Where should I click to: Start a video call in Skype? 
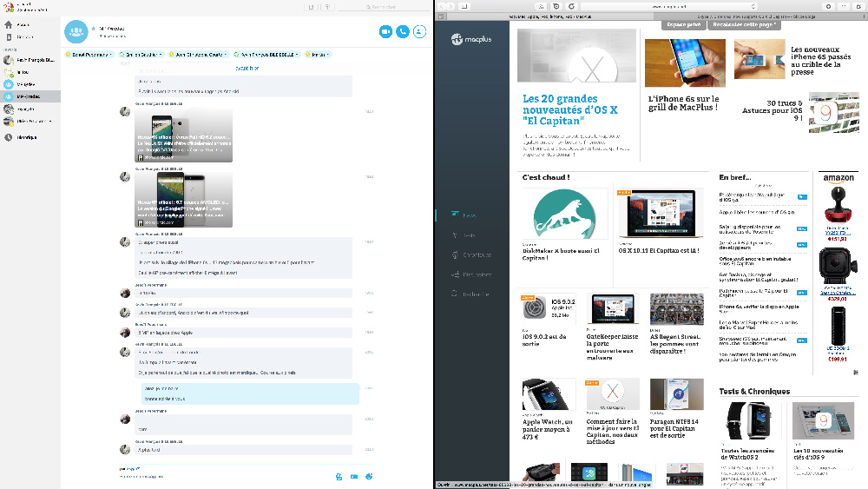point(385,31)
